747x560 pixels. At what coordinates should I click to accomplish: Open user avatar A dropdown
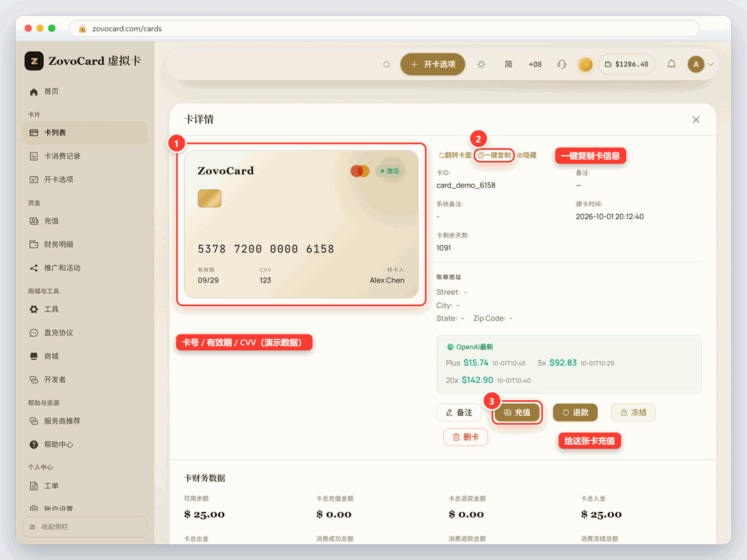tap(700, 64)
